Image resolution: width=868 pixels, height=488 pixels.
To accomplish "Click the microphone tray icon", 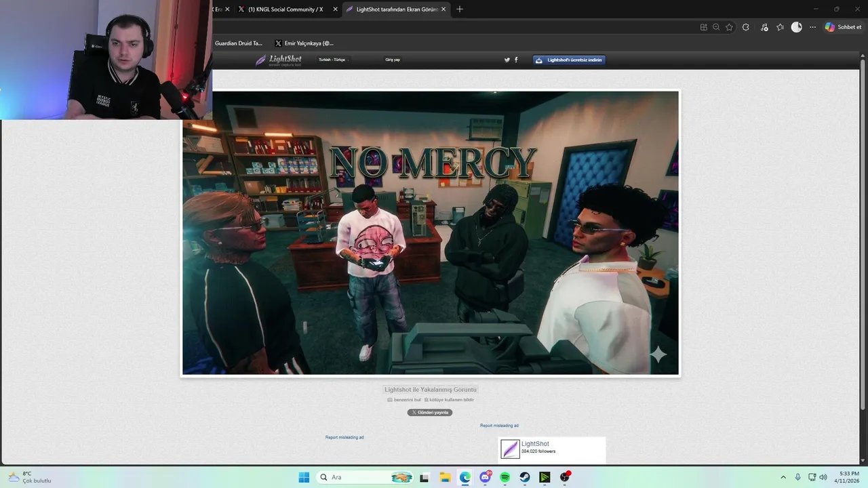I will click(798, 477).
